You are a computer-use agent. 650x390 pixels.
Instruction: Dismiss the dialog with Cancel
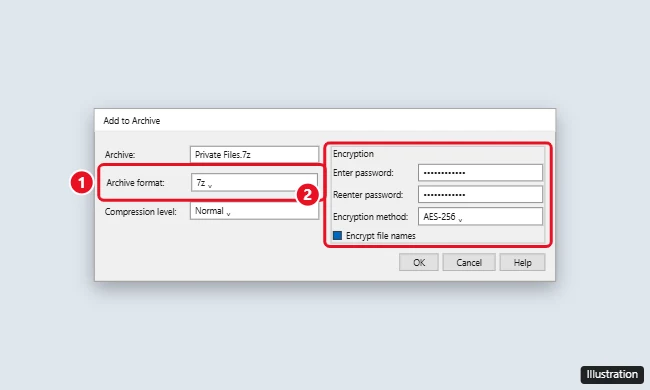point(469,262)
